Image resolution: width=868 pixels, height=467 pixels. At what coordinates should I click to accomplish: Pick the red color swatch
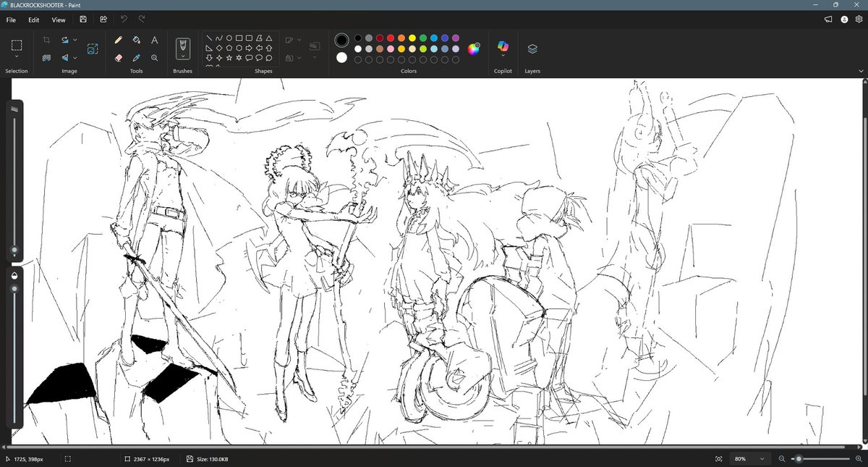pyautogui.click(x=391, y=38)
